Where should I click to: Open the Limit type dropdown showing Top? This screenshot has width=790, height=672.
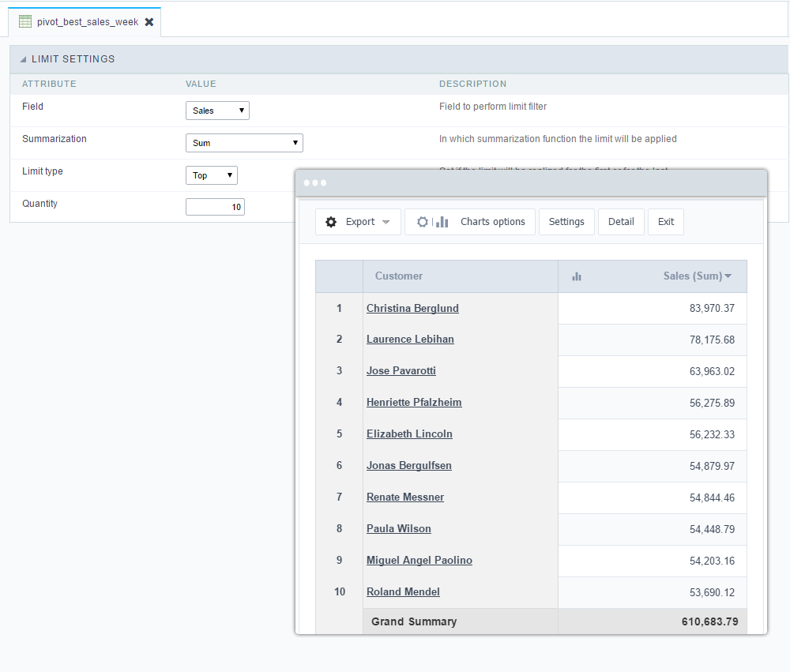[x=212, y=175]
